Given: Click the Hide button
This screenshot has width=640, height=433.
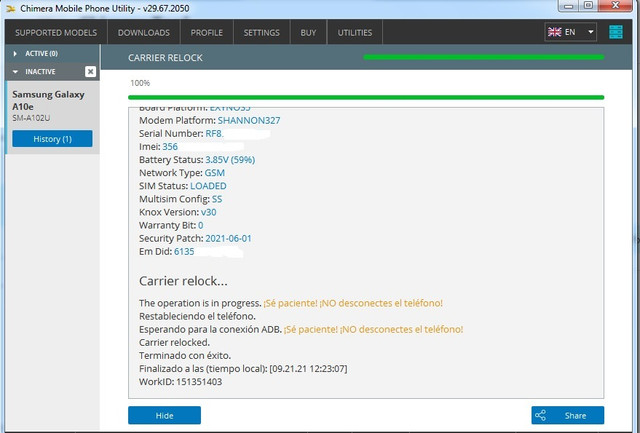Looking at the screenshot, I should tap(164, 415).
